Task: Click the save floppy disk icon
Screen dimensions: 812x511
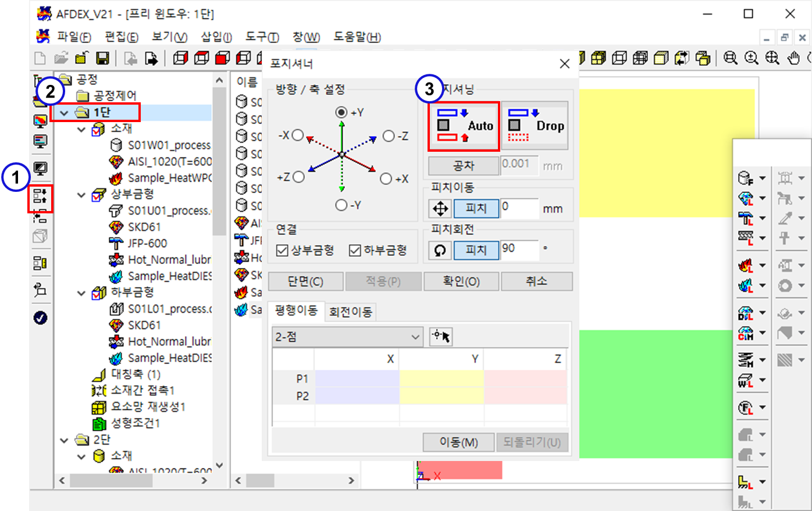Action: [102, 58]
